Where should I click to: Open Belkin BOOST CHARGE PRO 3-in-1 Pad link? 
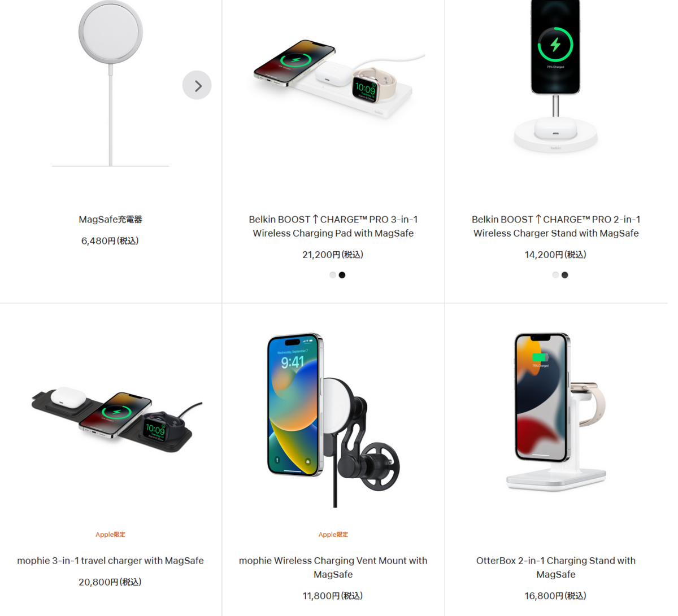click(x=333, y=226)
